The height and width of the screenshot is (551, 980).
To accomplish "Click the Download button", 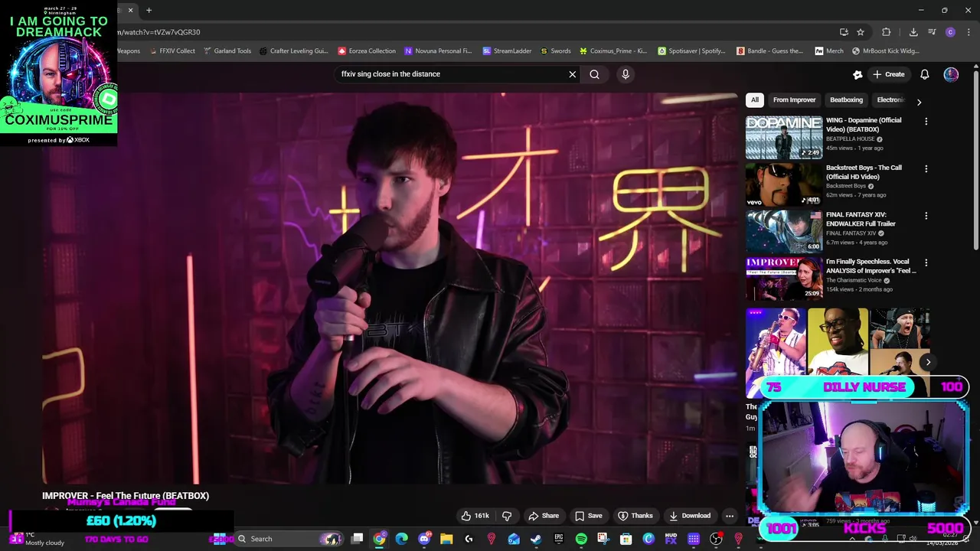I will tap(690, 516).
